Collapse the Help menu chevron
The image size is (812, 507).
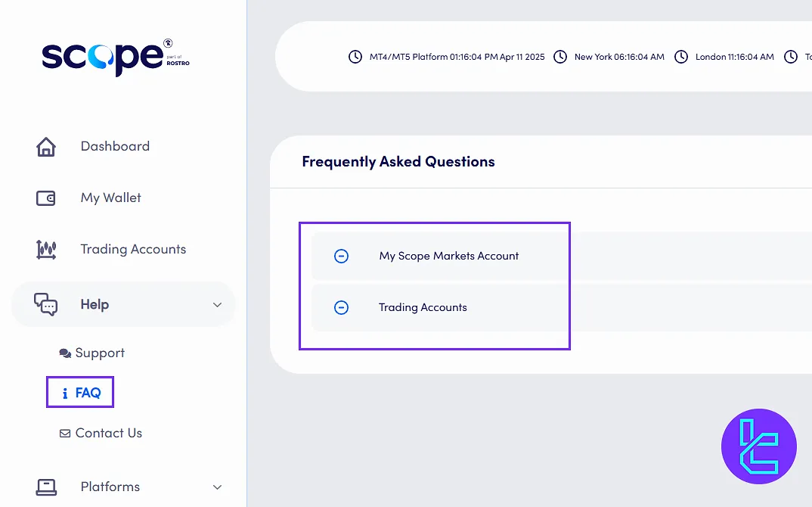pyautogui.click(x=217, y=305)
